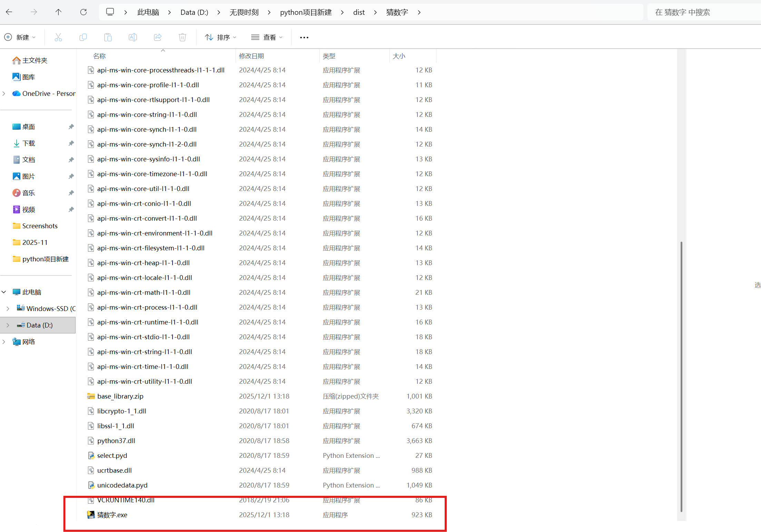Open the 排序 sort dropdown

220,37
